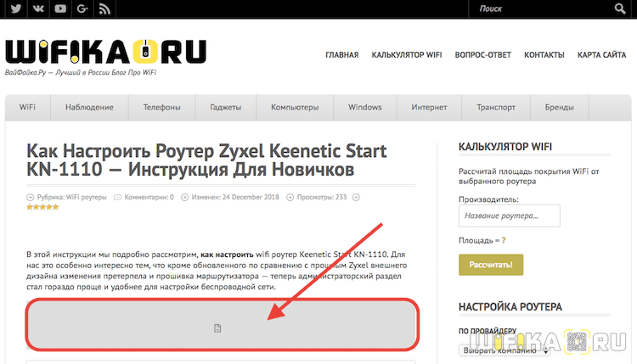This screenshot has height=364, width=637.
Task: Switch to the Бренды category tab
Action: coord(560,107)
